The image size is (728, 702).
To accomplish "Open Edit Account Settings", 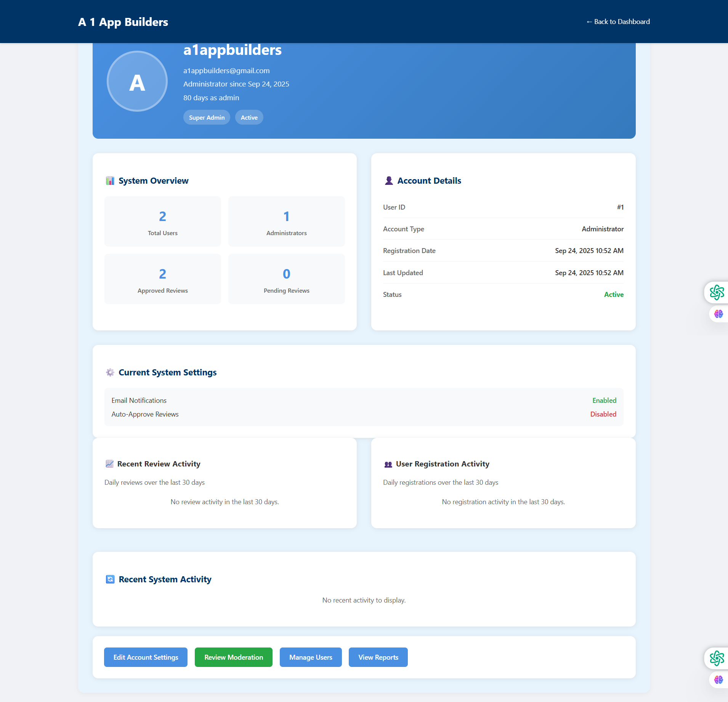I will [146, 657].
